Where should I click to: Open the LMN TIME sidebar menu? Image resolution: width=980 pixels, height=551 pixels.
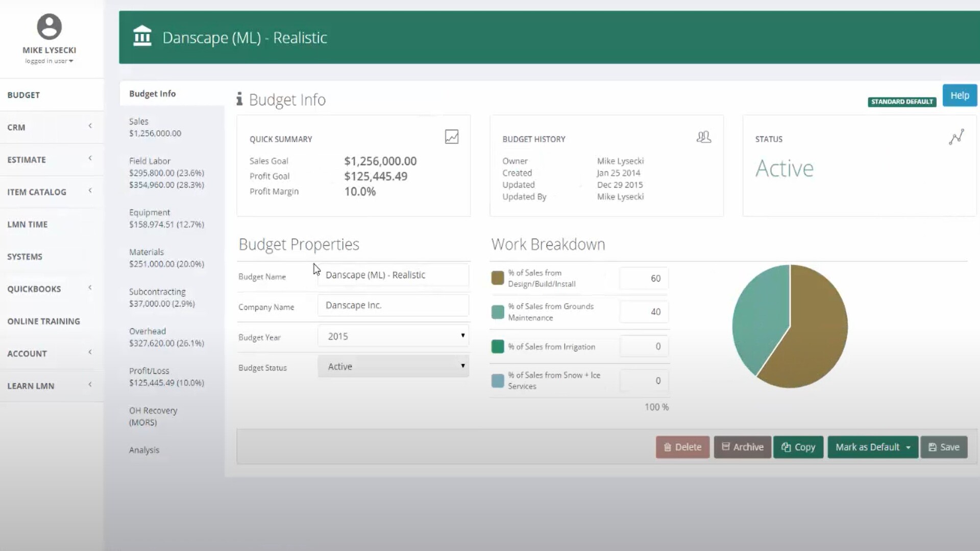(28, 224)
